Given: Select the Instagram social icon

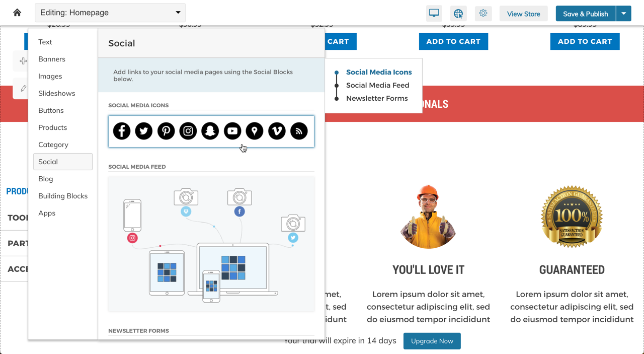Looking at the screenshot, I should pyautogui.click(x=188, y=131).
